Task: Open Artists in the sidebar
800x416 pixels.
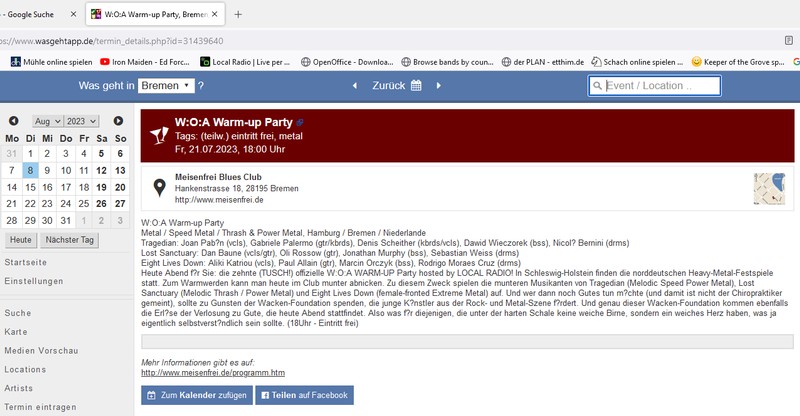Action: click(18, 388)
